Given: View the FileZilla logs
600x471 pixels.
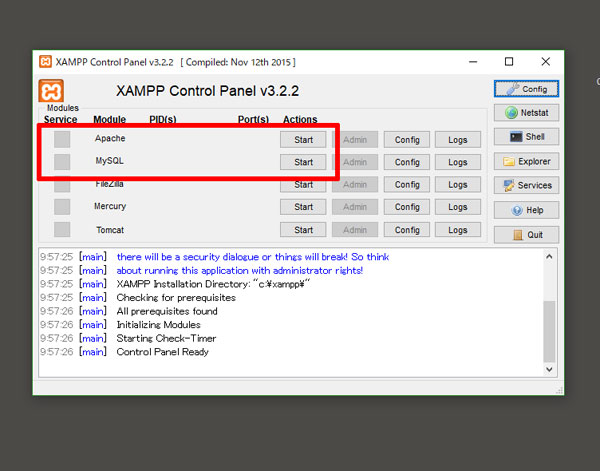Looking at the screenshot, I should click(458, 184).
